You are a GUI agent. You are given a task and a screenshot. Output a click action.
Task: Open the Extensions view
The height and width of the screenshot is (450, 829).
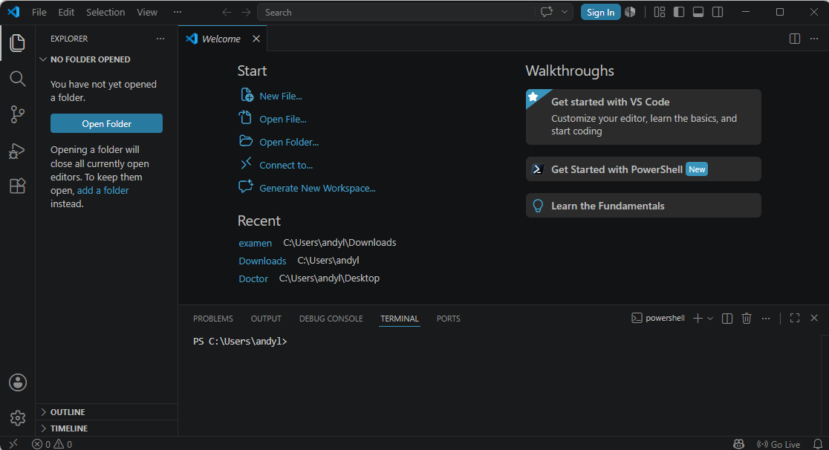pyautogui.click(x=17, y=186)
